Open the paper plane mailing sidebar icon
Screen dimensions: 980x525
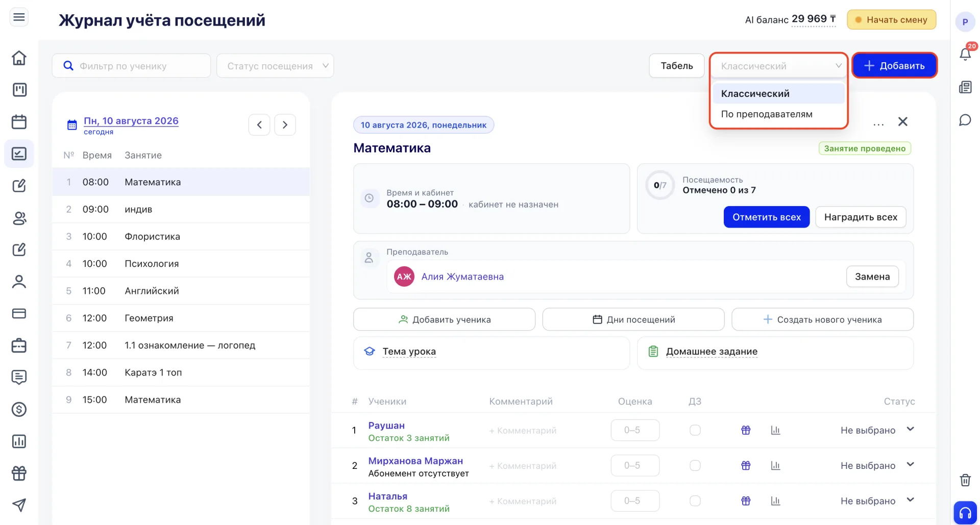click(19, 505)
